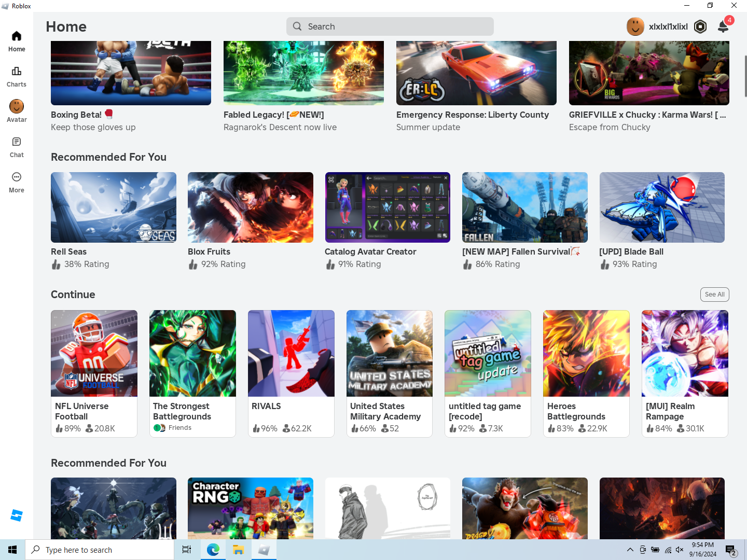Open the untitled tag game thumbnail
Image resolution: width=747 pixels, height=560 pixels.
click(488, 353)
